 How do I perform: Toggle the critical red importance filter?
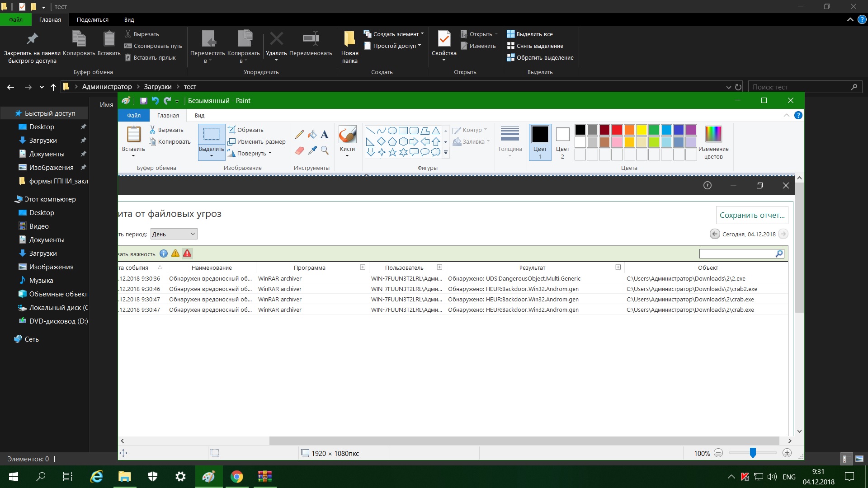pos(187,253)
